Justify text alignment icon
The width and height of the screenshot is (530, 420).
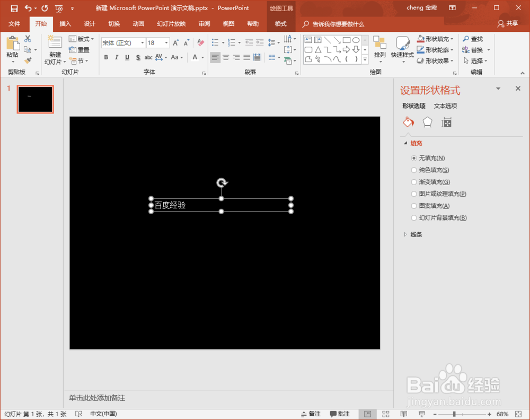[247, 57]
